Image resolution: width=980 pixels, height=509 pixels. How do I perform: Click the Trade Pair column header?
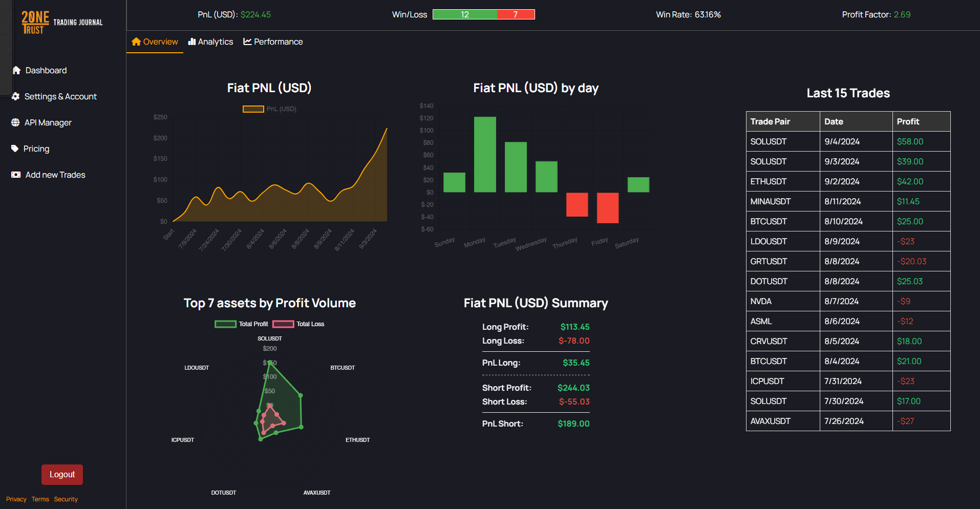pos(783,121)
